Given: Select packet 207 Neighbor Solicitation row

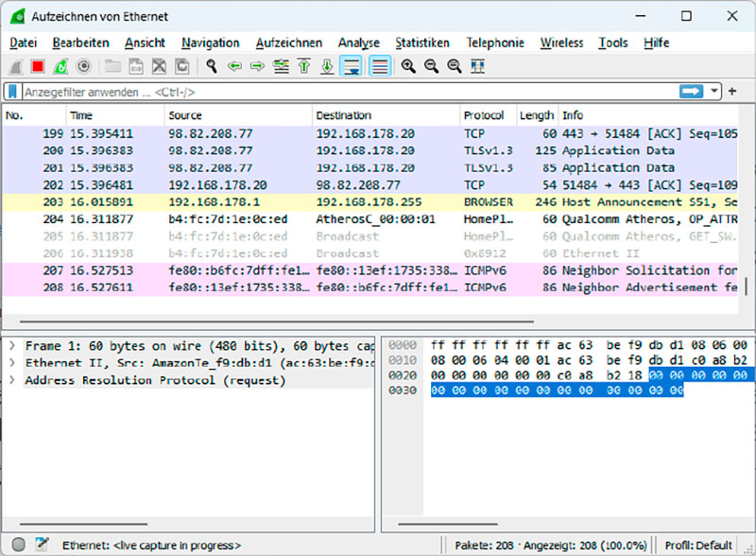Looking at the screenshot, I should [x=370, y=270].
